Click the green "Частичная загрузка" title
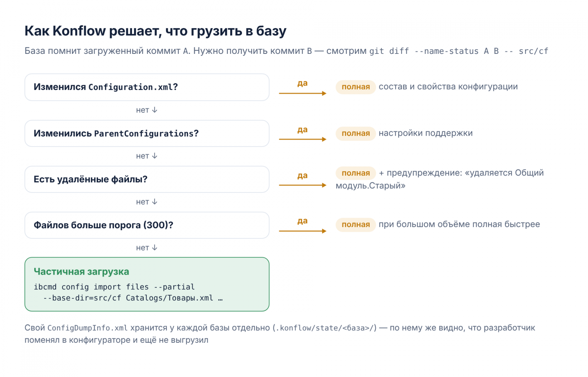 tap(81, 272)
